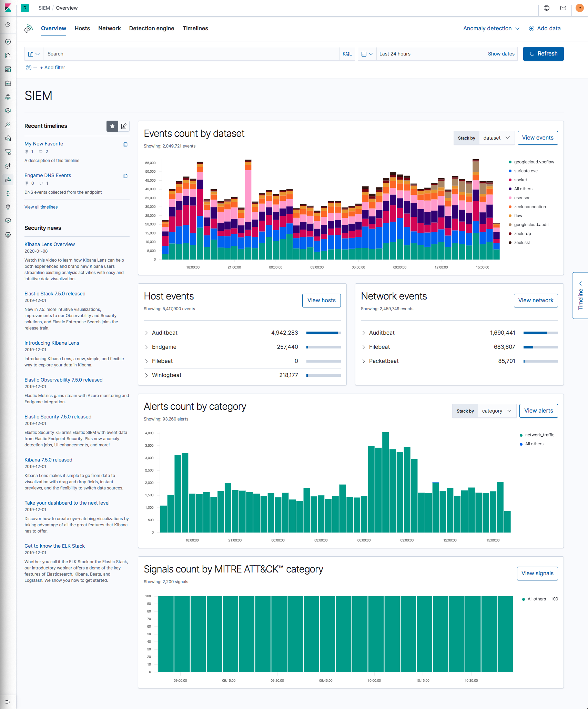Open Canvas icon in sidebar

(x=8, y=83)
